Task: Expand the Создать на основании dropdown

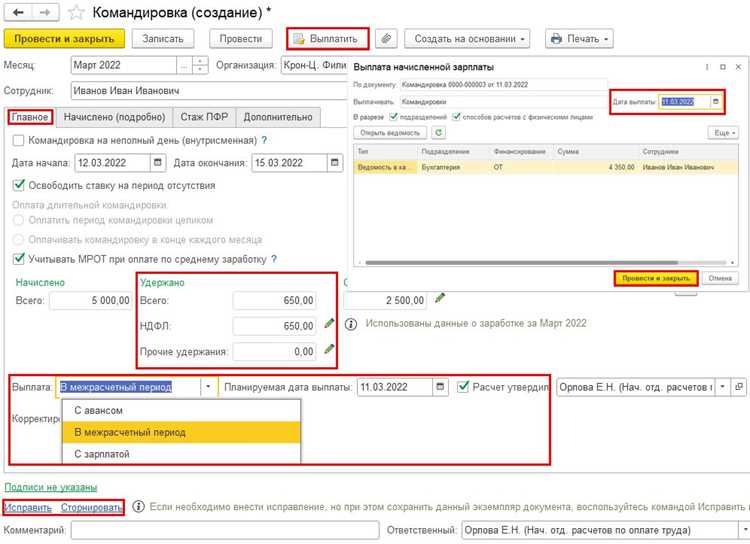Action: [x=467, y=39]
